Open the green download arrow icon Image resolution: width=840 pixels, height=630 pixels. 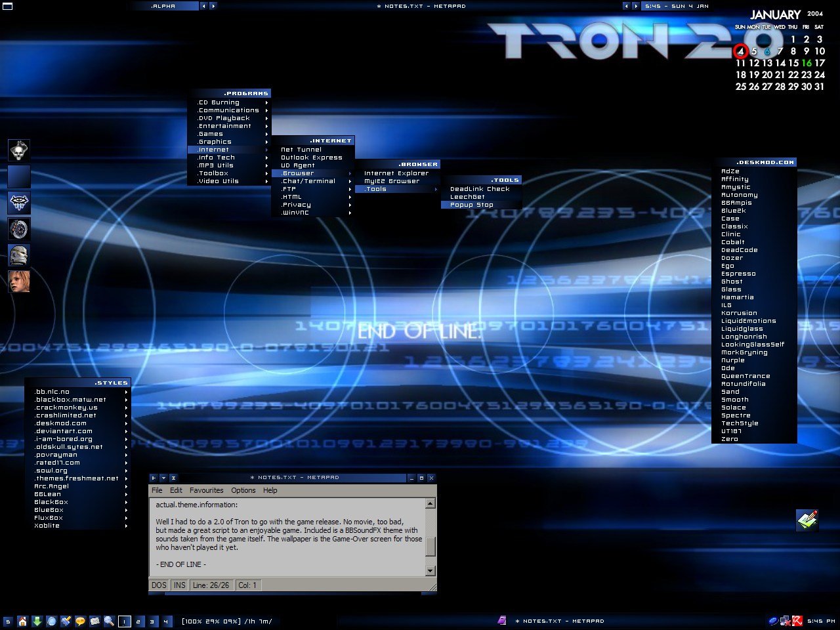[37, 621]
